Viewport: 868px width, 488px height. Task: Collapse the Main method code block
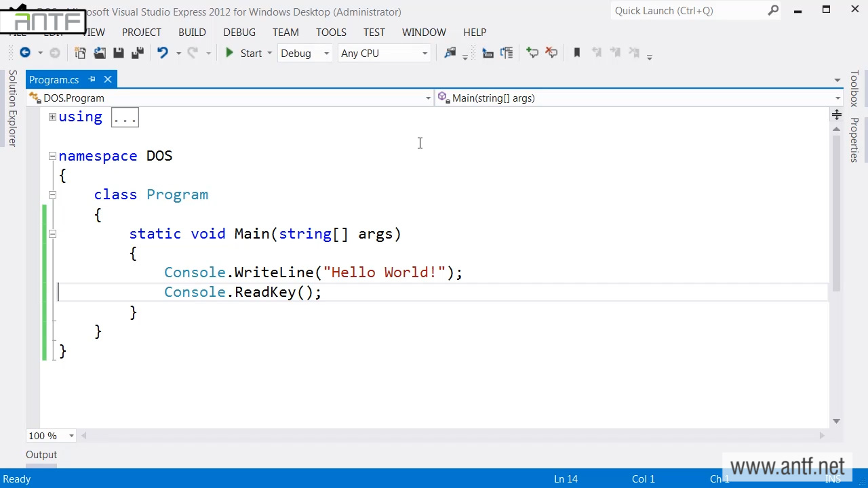click(52, 234)
